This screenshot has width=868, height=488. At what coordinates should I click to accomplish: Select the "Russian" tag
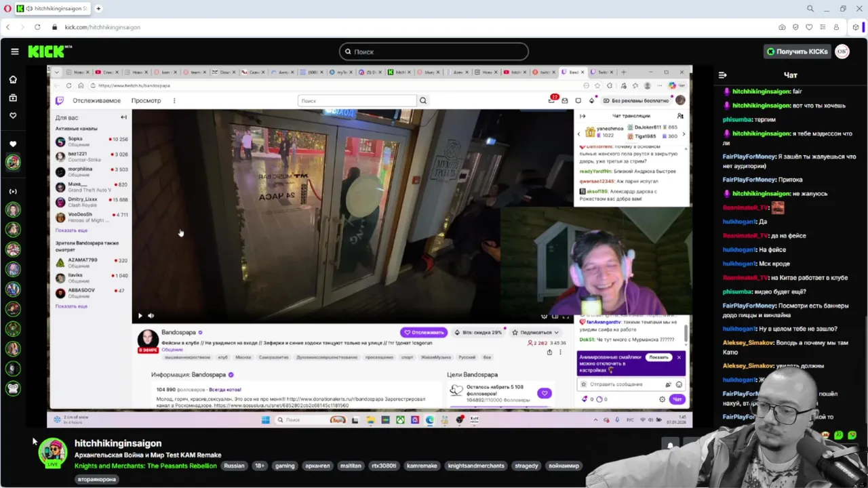234,466
